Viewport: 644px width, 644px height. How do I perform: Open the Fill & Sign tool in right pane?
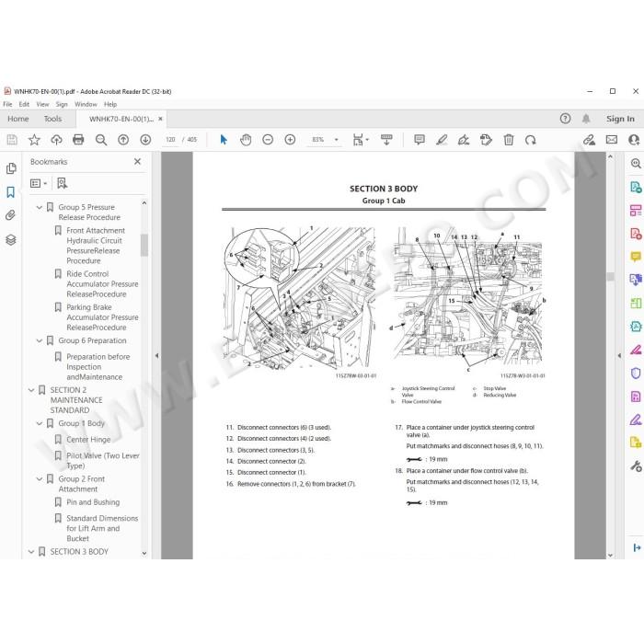(x=636, y=420)
